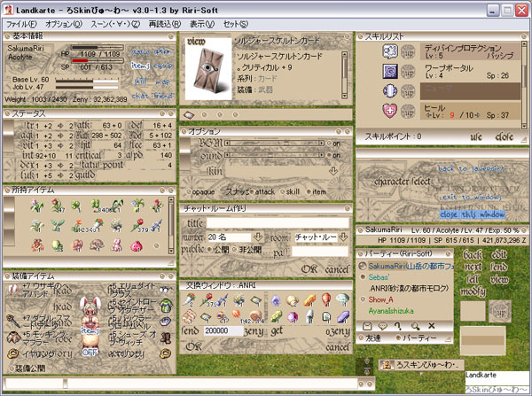Click the rose item stacked 371 in the trade window
The height and width of the screenshot is (396, 532).
pyautogui.click(x=207, y=300)
